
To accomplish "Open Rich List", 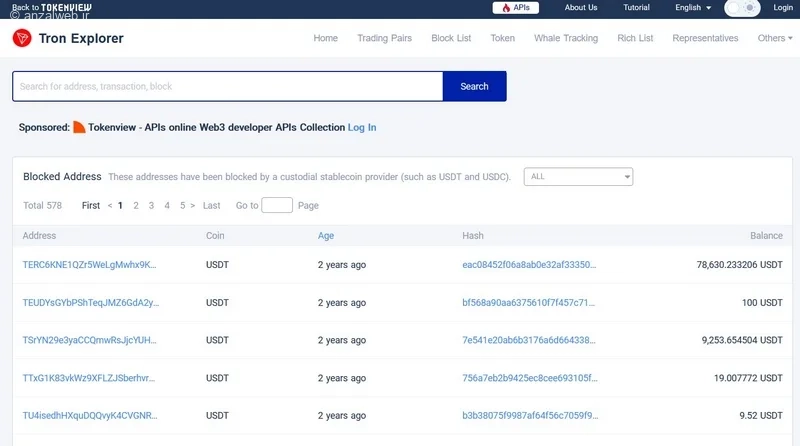I will tap(635, 38).
